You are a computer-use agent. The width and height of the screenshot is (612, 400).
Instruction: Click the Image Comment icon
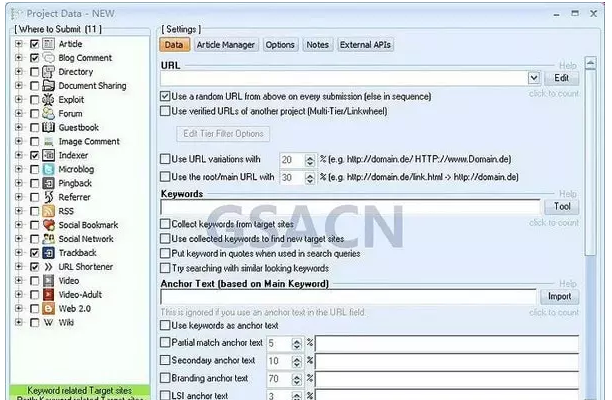pos(48,141)
